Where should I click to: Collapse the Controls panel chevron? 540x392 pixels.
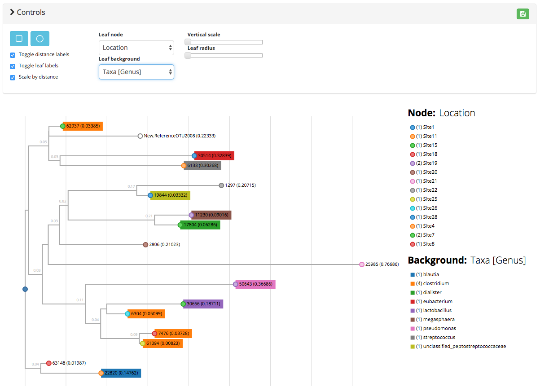pyautogui.click(x=13, y=12)
